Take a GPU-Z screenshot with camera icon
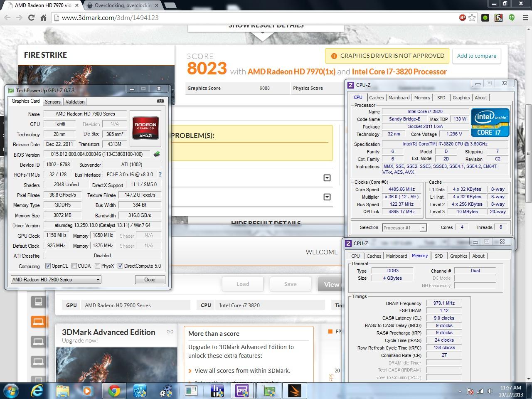The width and height of the screenshot is (532, 399). tap(160, 101)
